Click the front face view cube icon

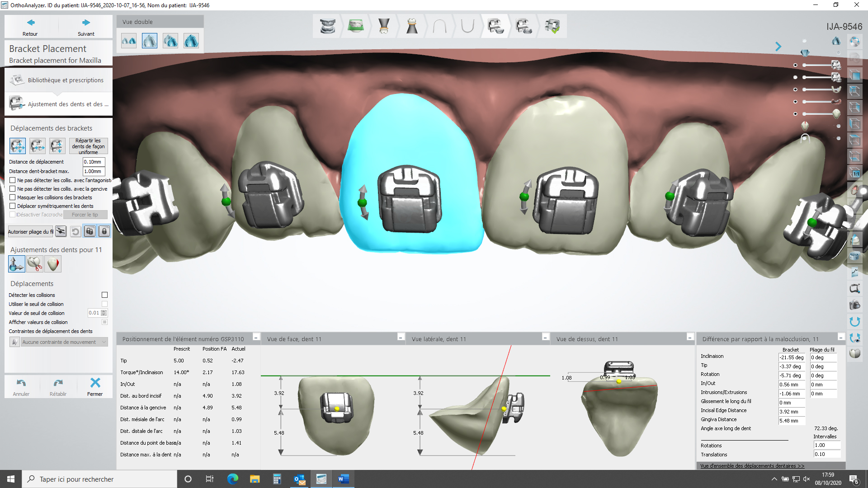click(854, 75)
